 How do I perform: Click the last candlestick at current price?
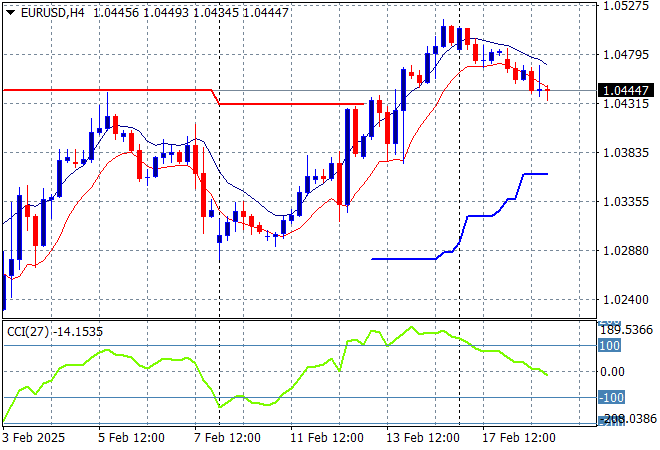tap(548, 91)
